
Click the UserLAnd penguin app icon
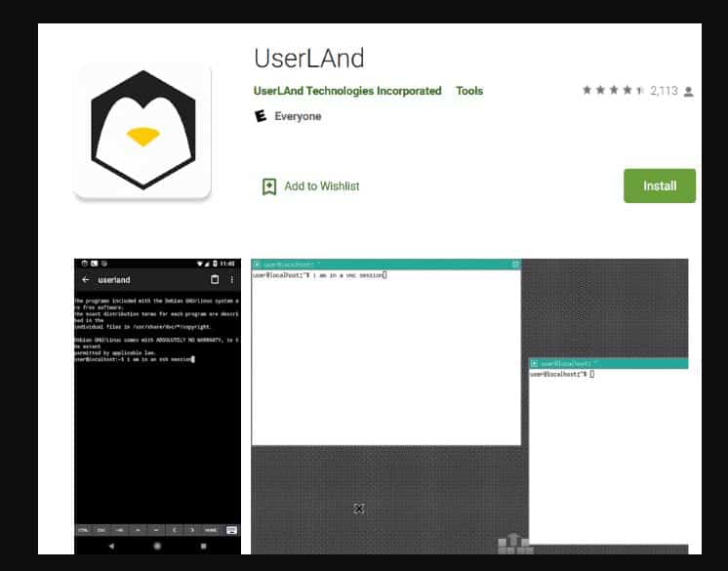143,131
